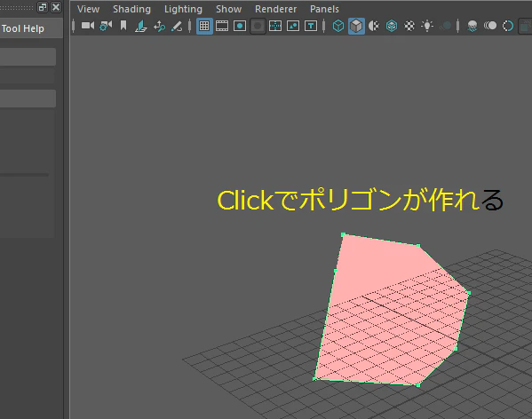Toggle the Film Gate icon
Viewport: 532px width, 419px height.
(222, 26)
